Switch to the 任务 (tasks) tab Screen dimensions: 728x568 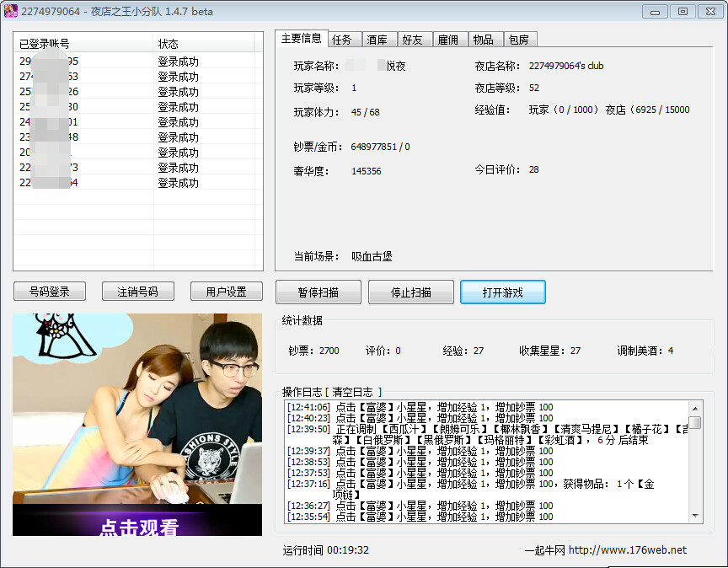coord(340,39)
